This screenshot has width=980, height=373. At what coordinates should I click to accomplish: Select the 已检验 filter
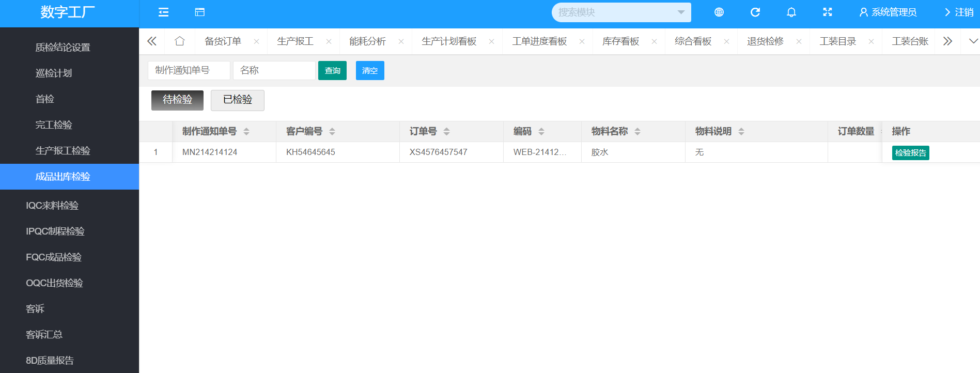click(238, 100)
